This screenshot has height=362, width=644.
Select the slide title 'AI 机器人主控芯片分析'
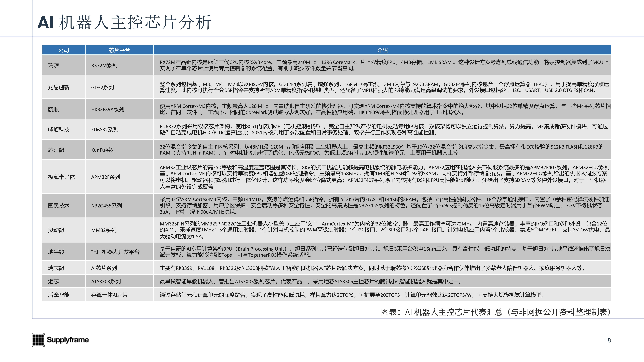pos(125,22)
